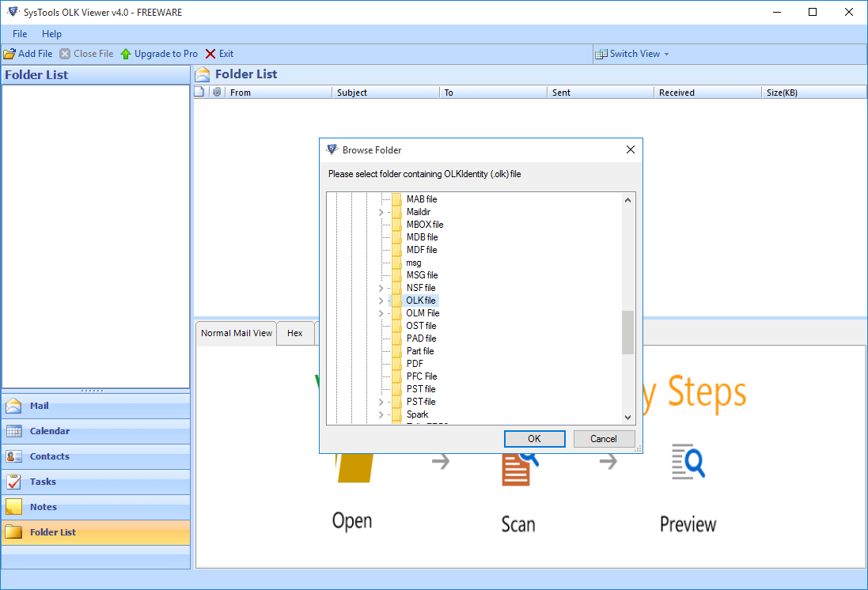The height and width of the screenshot is (590, 868).
Task: Click the SysTools logo in title bar
Action: [13, 12]
